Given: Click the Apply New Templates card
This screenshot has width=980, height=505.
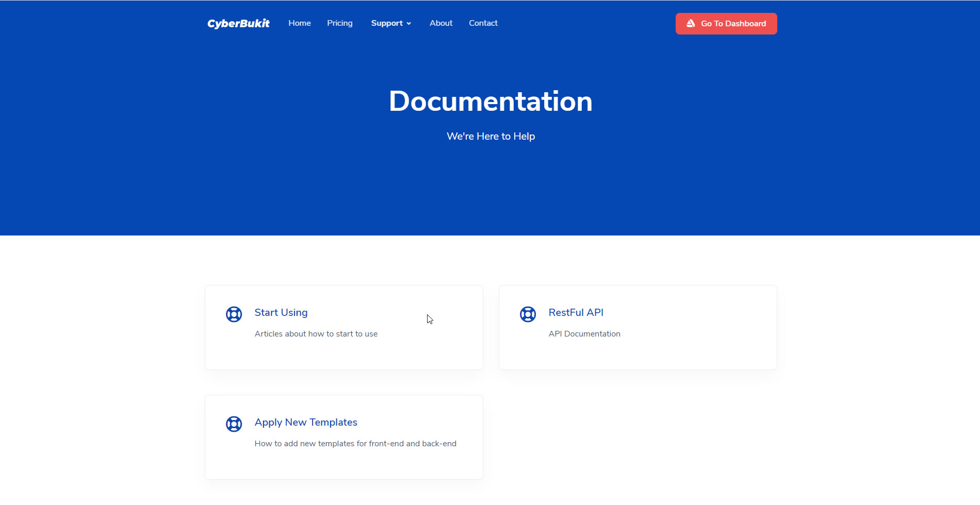Looking at the screenshot, I should (x=344, y=437).
